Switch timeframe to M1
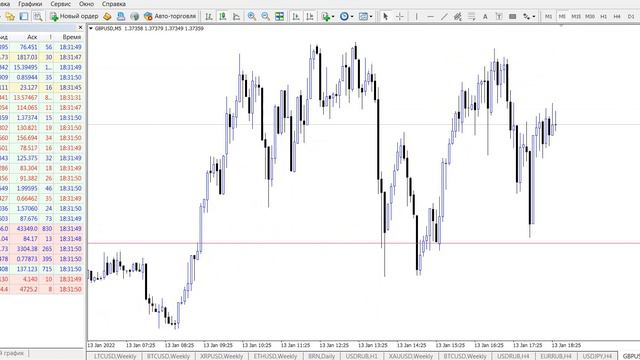 (x=548, y=16)
